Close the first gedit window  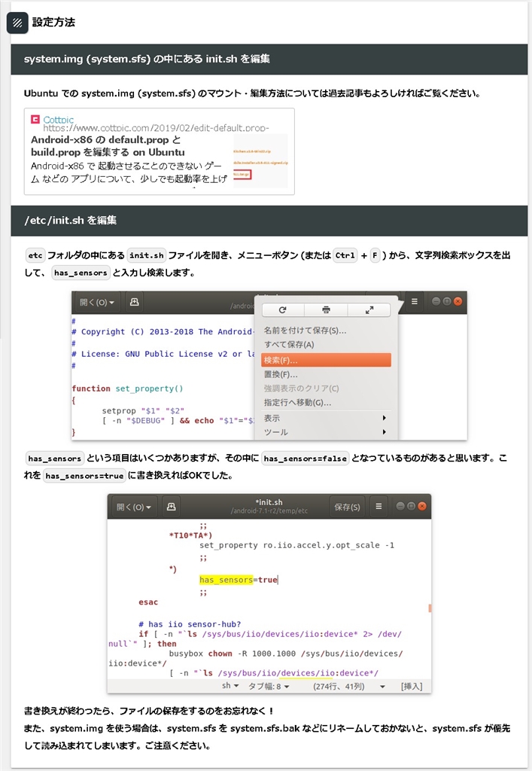pyautogui.click(x=458, y=301)
